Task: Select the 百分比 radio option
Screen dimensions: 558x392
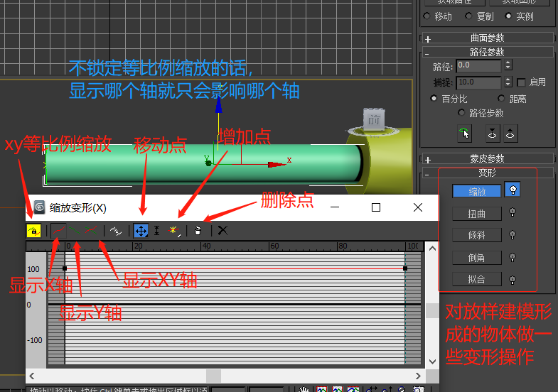Action: click(434, 99)
